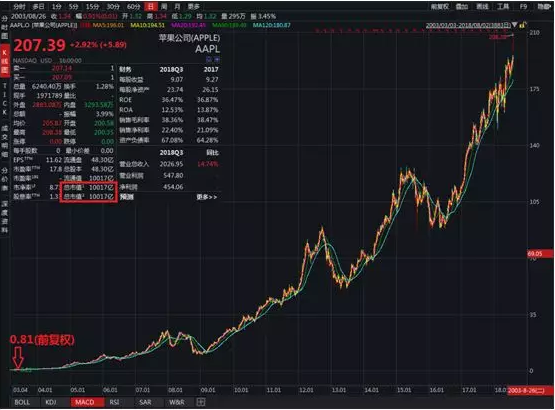Select the RSI indicator

click(114, 402)
